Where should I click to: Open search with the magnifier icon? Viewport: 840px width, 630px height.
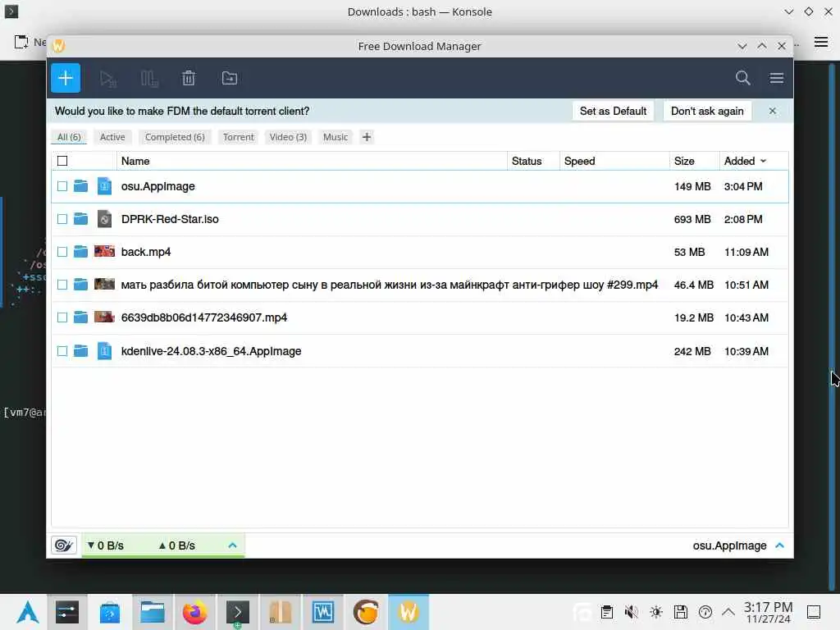tap(742, 78)
